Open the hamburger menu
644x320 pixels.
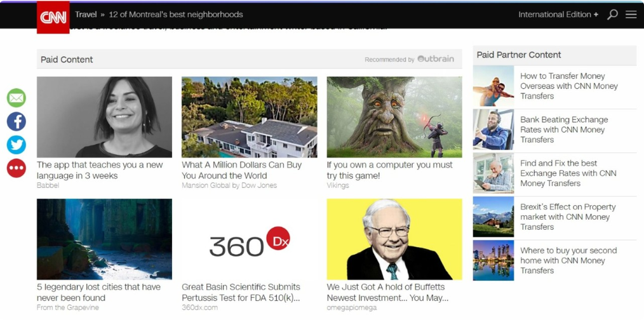click(631, 15)
